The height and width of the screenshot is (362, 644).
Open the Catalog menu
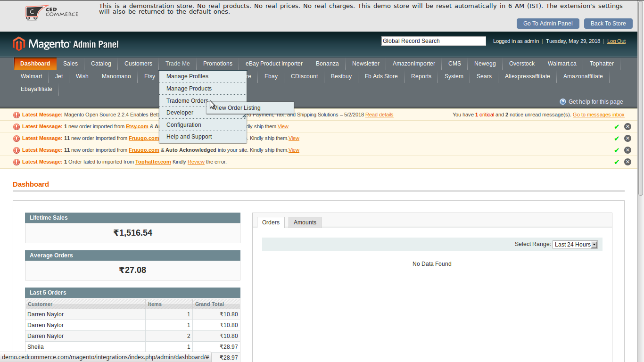101,64
